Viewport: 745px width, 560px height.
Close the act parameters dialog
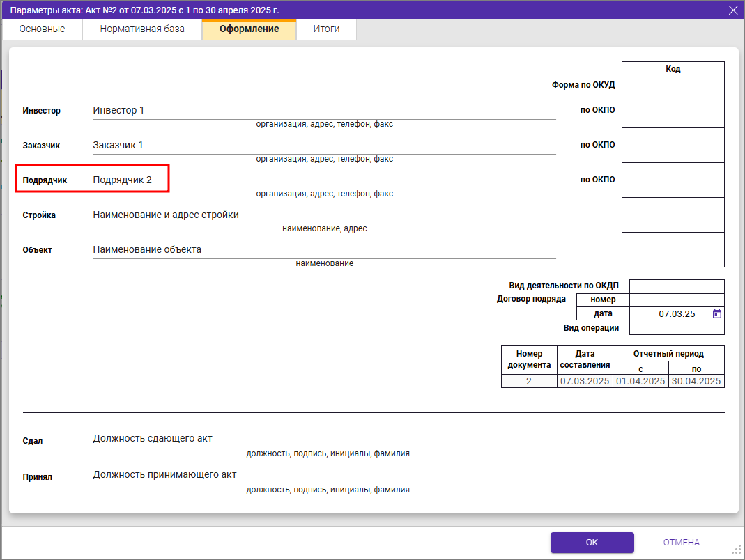coord(732,10)
